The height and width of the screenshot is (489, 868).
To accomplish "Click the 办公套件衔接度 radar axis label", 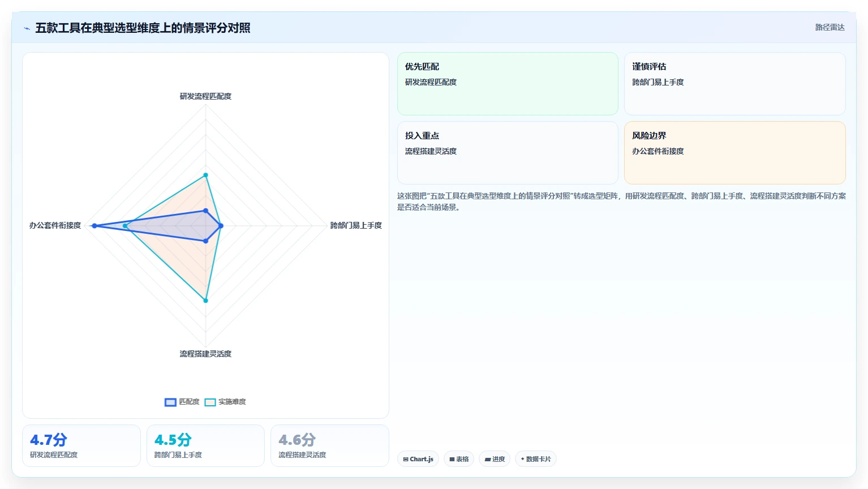I will [55, 225].
